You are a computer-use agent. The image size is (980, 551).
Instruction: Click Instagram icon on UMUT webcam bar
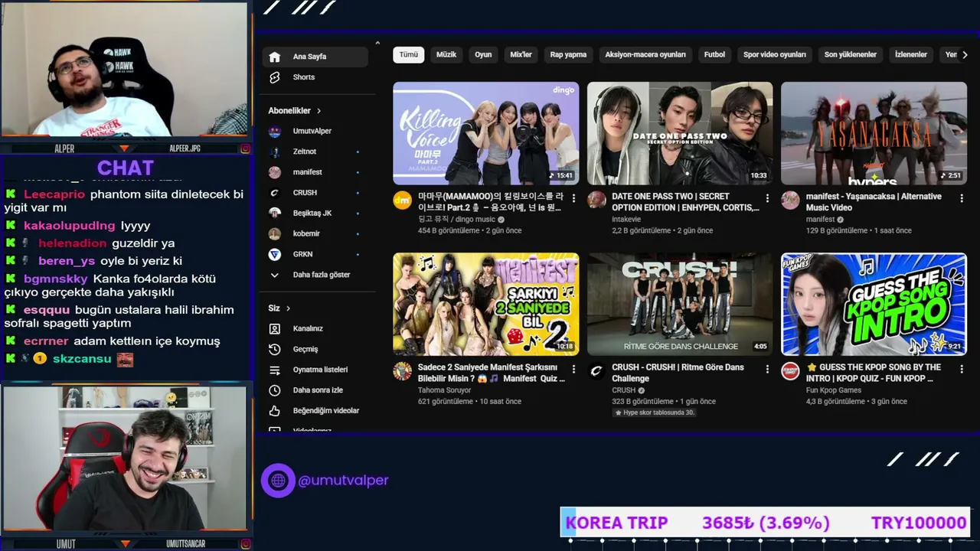coord(245,544)
